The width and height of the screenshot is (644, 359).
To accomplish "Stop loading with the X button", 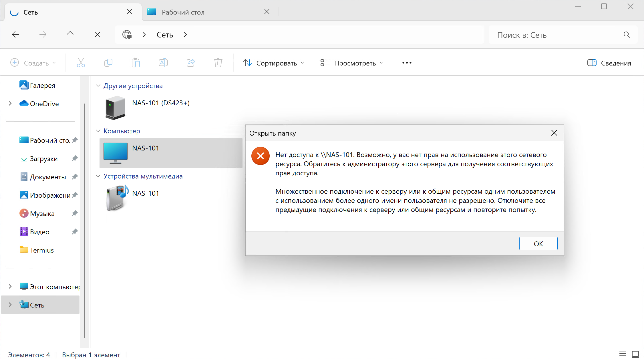I will tap(98, 35).
